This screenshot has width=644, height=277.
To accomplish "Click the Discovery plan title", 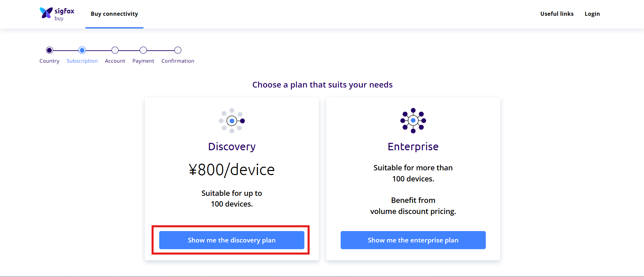I will [x=232, y=147].
